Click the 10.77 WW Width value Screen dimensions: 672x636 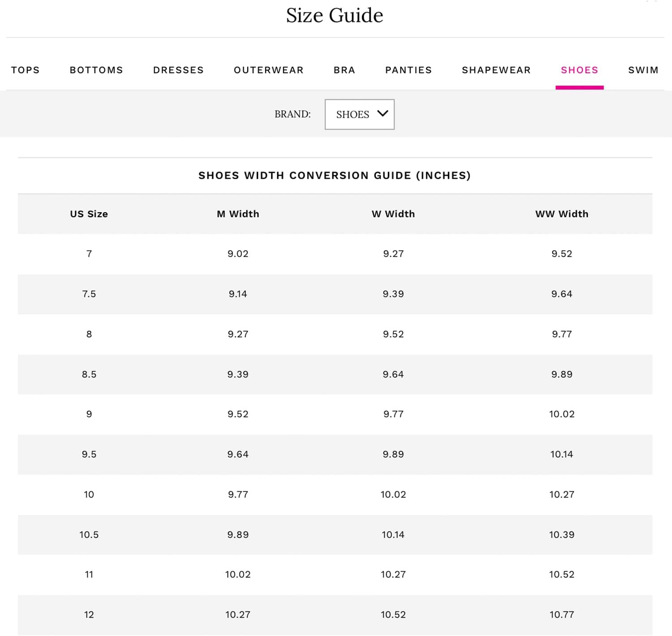pos(562,615)
